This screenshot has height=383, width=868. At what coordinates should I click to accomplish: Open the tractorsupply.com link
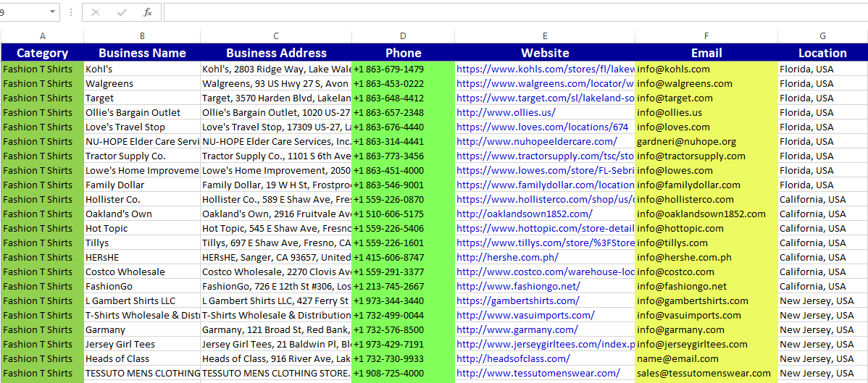click(x=546, y=156)
